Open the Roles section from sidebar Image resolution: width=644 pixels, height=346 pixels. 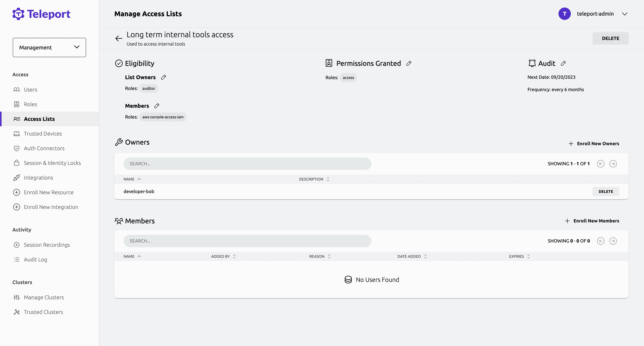(30, 104)
